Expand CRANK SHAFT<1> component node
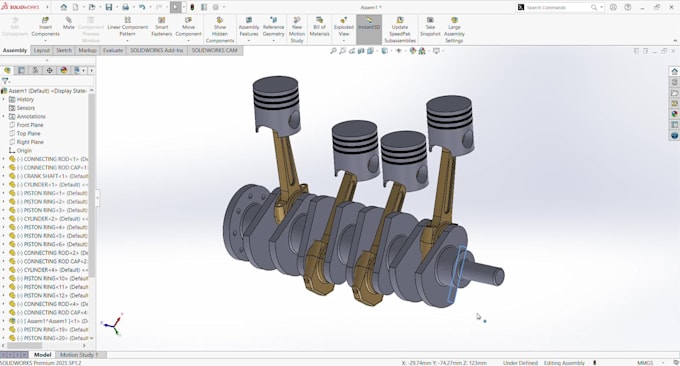Image resolution: width=680 pixels, height=366 pixels. coord(4,176)
